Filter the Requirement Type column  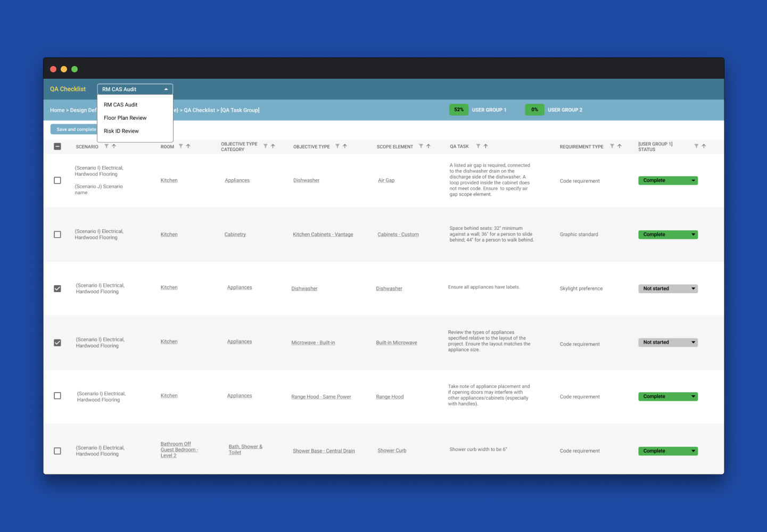click(x=612, y=146)
